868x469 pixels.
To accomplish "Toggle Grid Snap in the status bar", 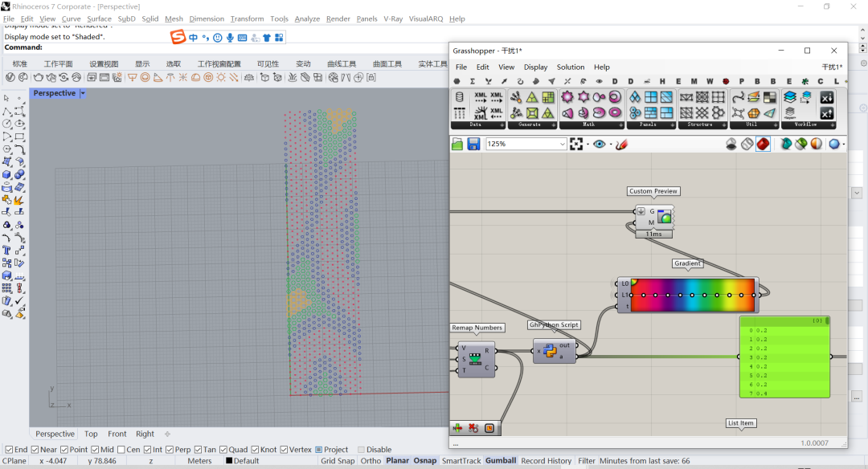I will [x=338, y=461].
